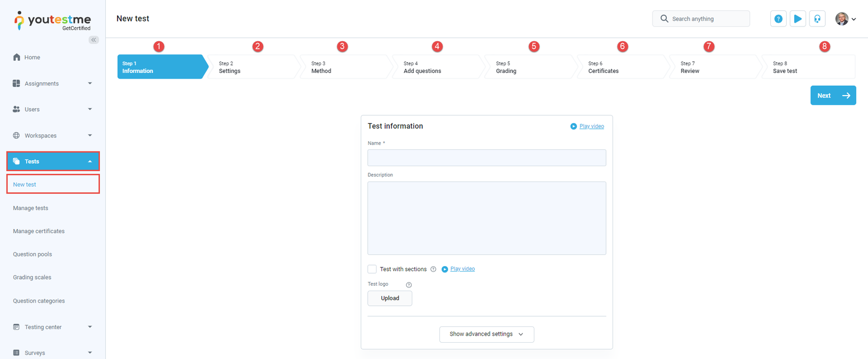Click the test Name input field
This screenshot has height=359, width=868.
tap(486, 158)
